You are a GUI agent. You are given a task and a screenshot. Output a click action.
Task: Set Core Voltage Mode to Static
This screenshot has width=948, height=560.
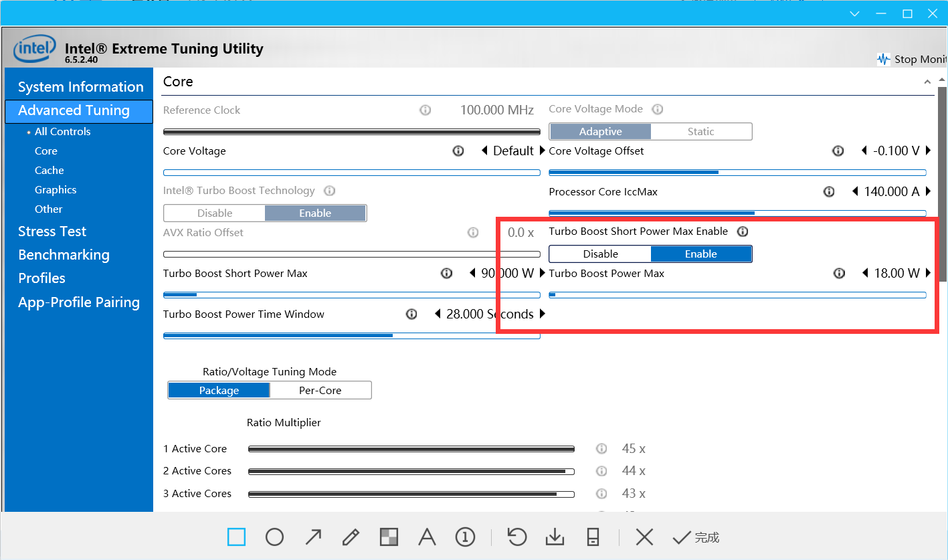700,132
